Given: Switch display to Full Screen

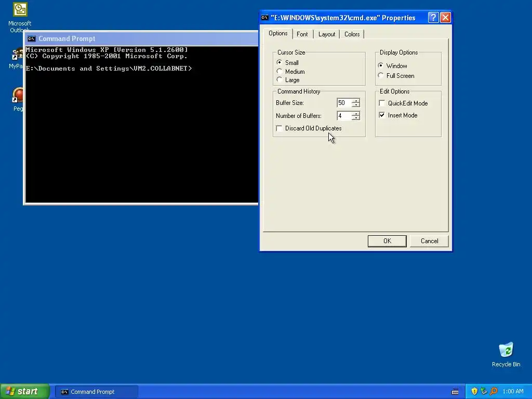Looking at the screenshot, I should (x=381, y=75).
